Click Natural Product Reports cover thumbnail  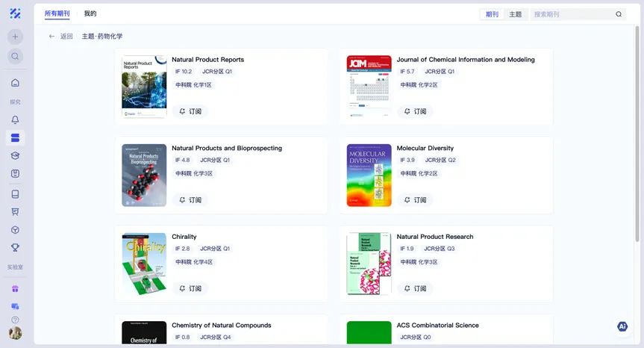coord(144,87)
